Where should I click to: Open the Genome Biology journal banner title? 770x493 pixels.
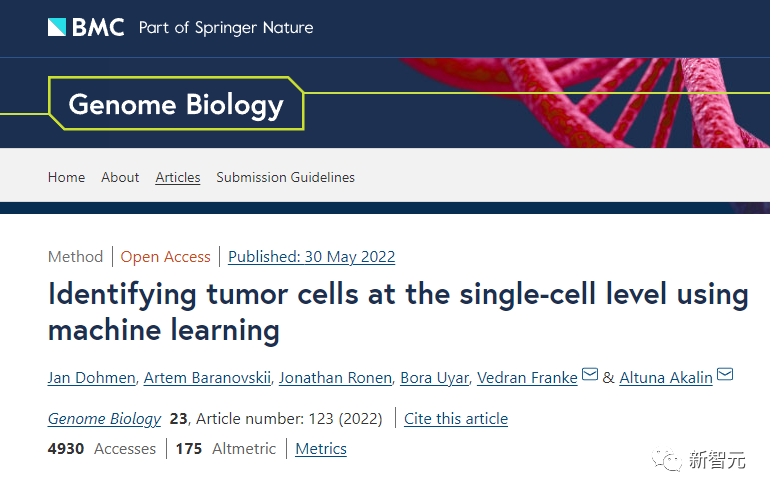click(176, 104)
